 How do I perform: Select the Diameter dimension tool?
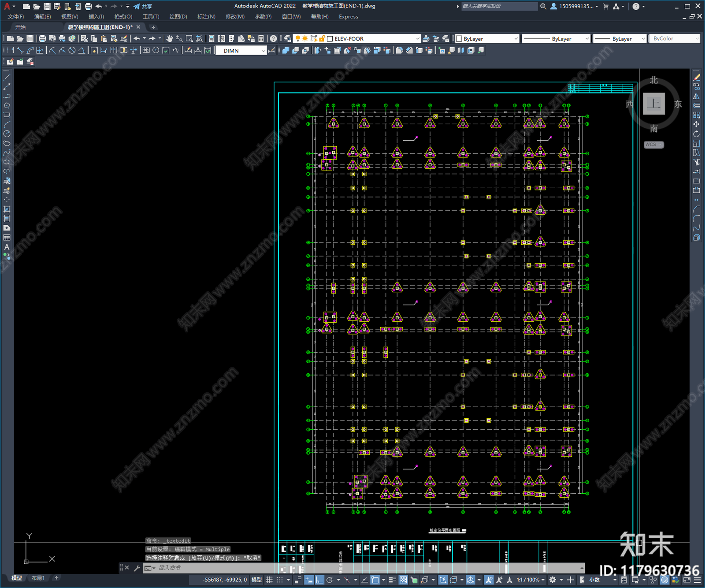pyautogui.click(x=72, y=50)
